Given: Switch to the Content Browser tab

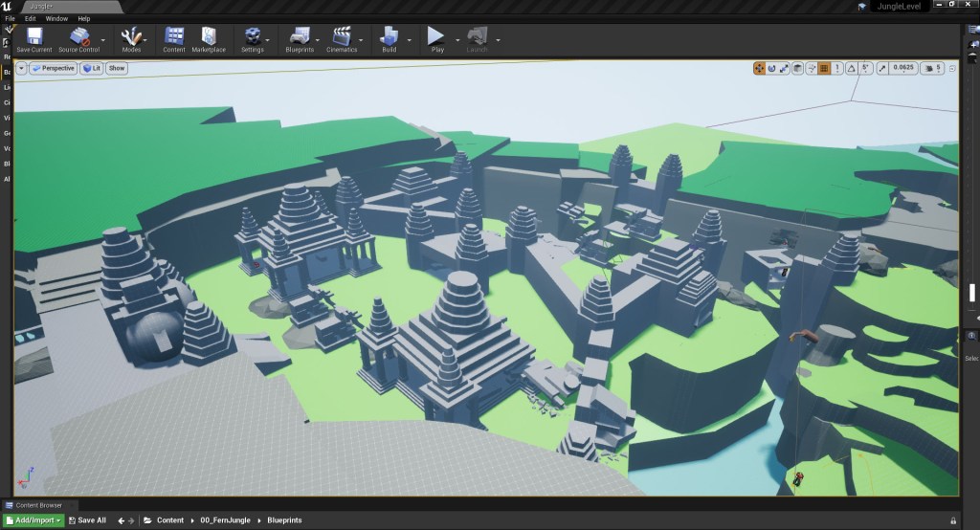Looking at the screenshot, I should (x=40, y=505).
